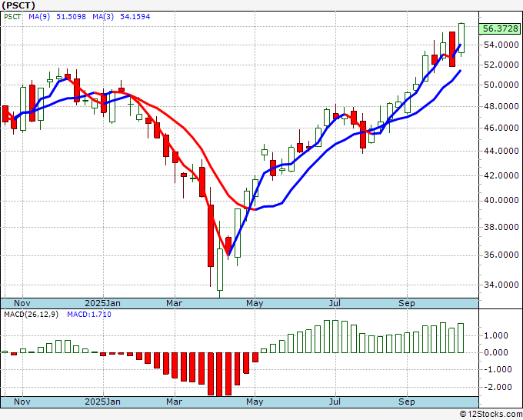The image size is (523, 420).
Task: Click the 36.0000 price axis label
Action: coord(501,255)
